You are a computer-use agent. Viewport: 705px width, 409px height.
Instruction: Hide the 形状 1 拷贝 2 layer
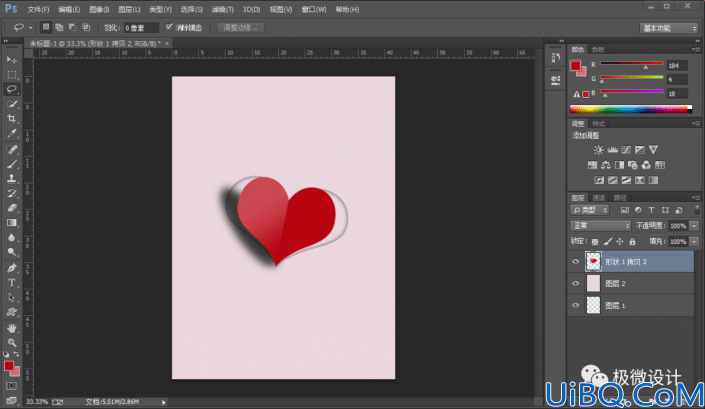pyautogui.click(x=576, y=262)
